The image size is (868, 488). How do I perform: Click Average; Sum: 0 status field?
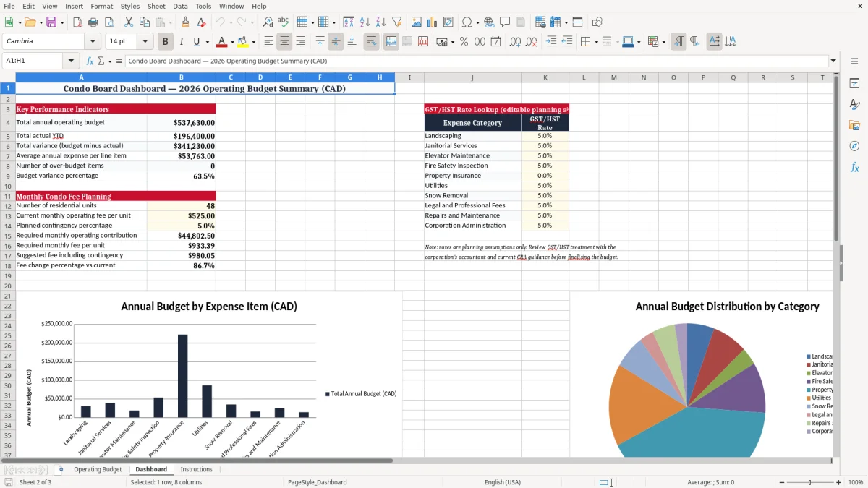(710, 482)
